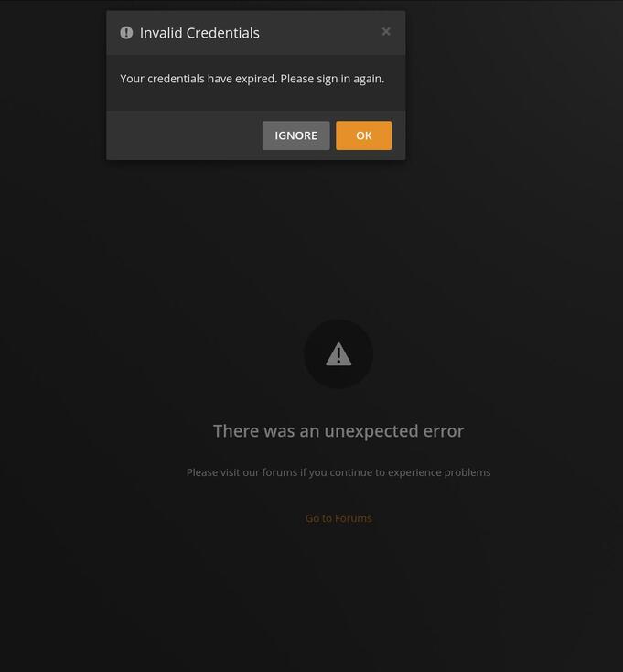Click the word 'unexpected' in the error heading
623x672 pixels.
pyautogui.click(x=371, y=431)
